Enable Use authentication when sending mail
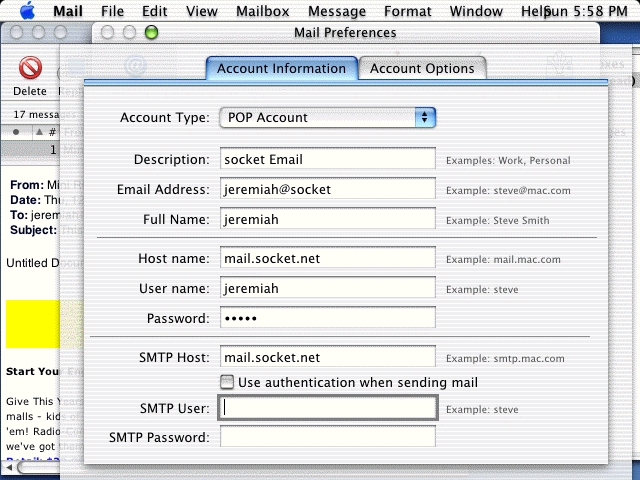Image resolution: width=640 pixels, height=480 pixels. (227, 382)
